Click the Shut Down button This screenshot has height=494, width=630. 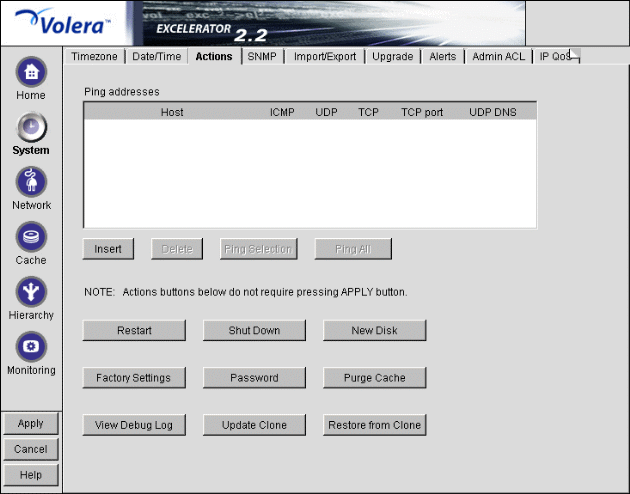[x=254, y=331]
